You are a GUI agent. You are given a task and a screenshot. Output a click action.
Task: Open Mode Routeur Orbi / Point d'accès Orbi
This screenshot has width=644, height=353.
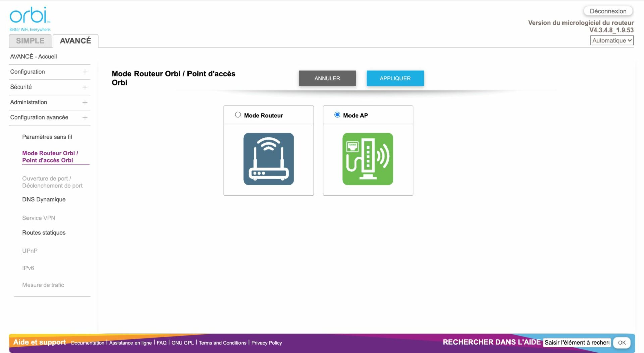coord(50,157)
